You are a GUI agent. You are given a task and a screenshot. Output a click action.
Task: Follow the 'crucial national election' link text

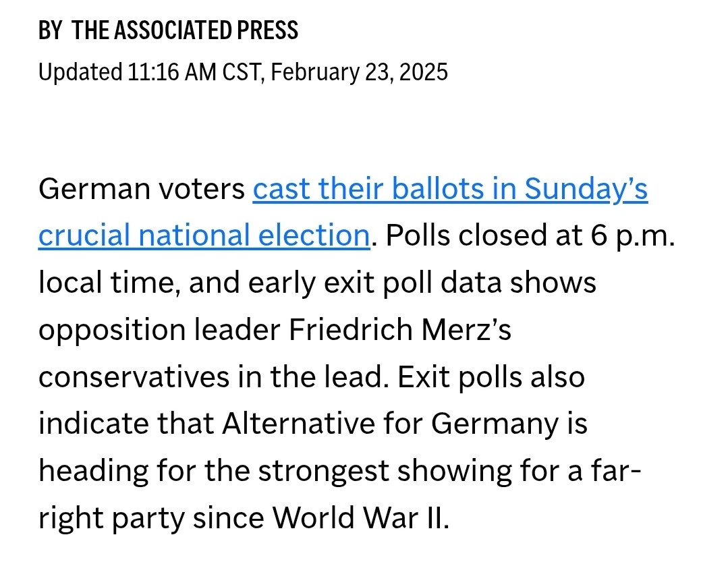[204, 236]
